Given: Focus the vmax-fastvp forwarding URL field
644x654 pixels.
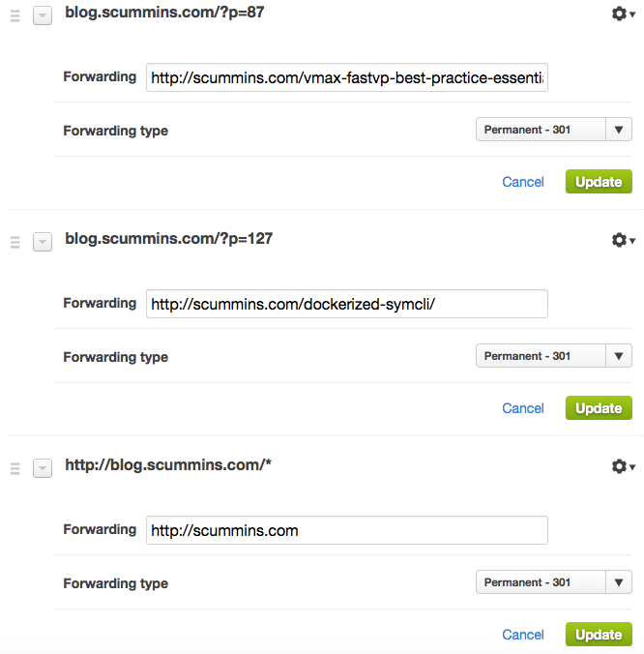Looking at the screenshot, I should pos(347,77).
